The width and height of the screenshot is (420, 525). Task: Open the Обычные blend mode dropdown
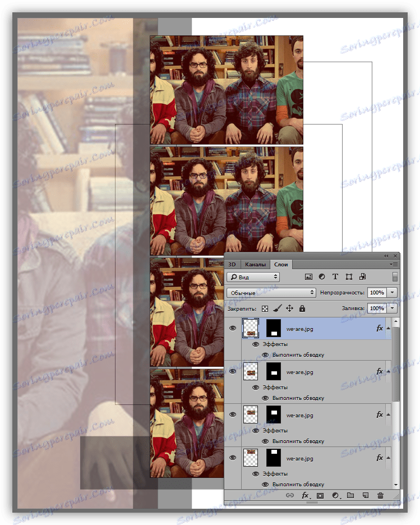[x=271, y=293]
